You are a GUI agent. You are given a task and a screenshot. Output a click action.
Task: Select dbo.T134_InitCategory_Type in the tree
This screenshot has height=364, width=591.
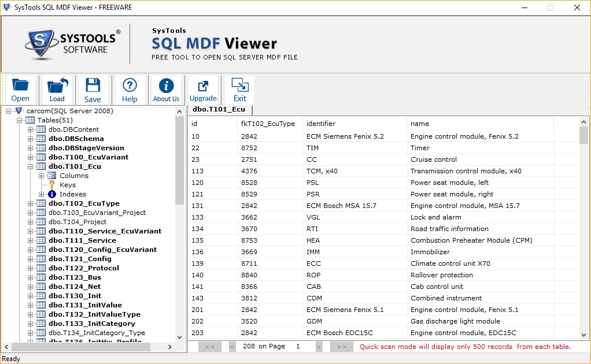(x=97, y=333)
